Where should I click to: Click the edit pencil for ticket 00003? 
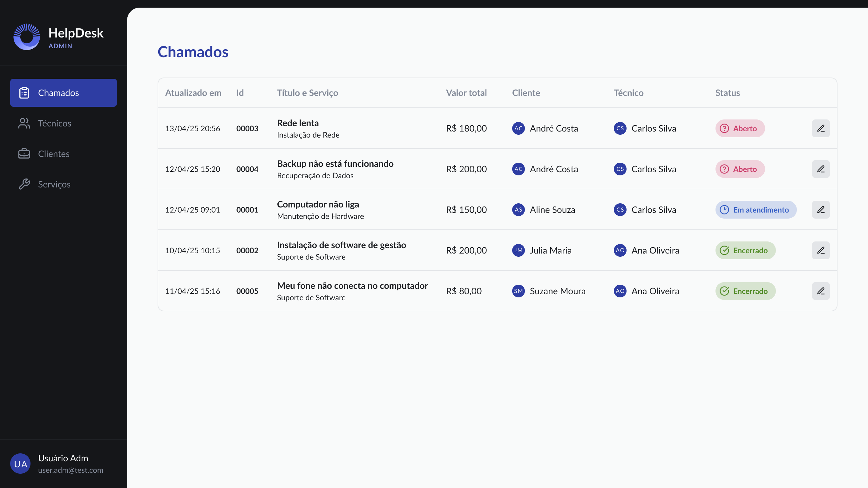click(x=820, y=128)
